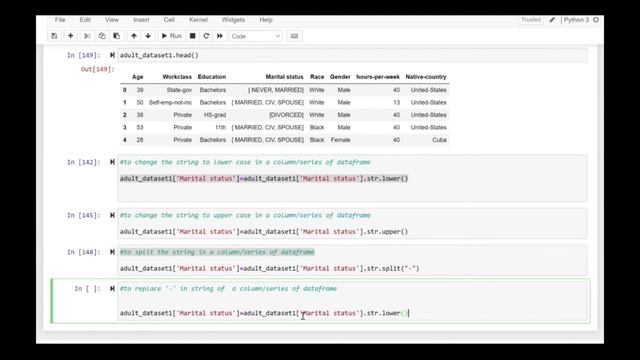This screenshot has height=360, width=640.
Task: Open the cell type Code dropdown
Action: click(256, 36)
